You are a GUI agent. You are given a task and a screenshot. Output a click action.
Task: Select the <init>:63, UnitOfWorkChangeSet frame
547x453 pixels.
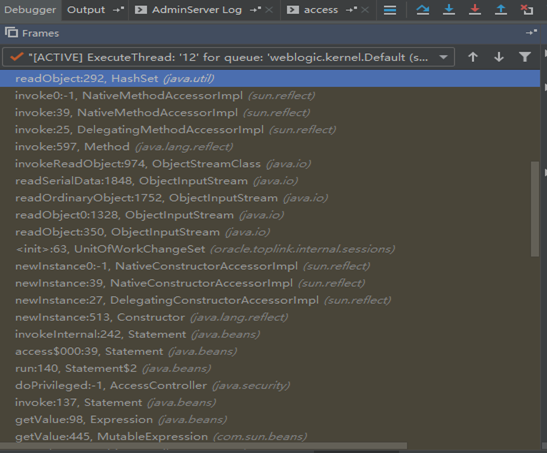coord(270,249)
